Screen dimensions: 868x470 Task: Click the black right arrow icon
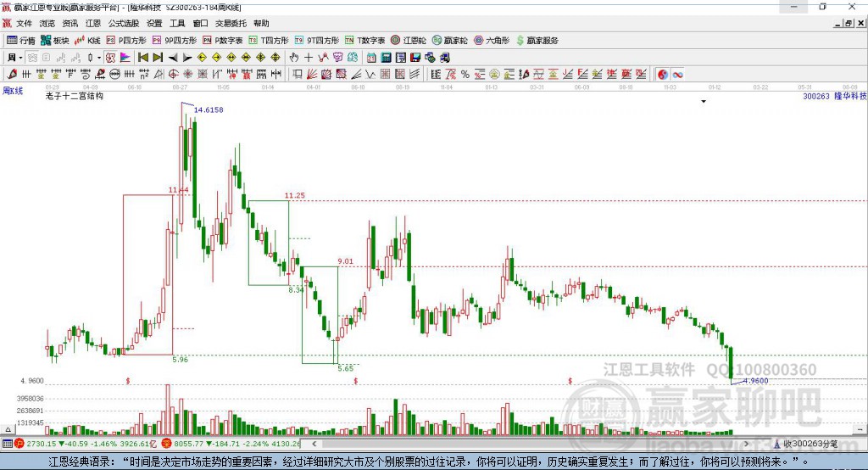(x=187, y=58)
